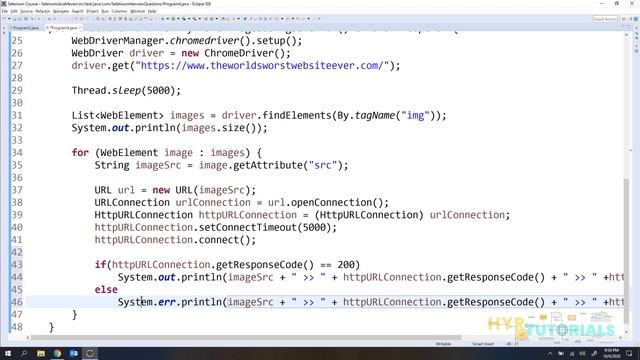Open the Project menu
This screenshot has width=640, height=360.
93,11
